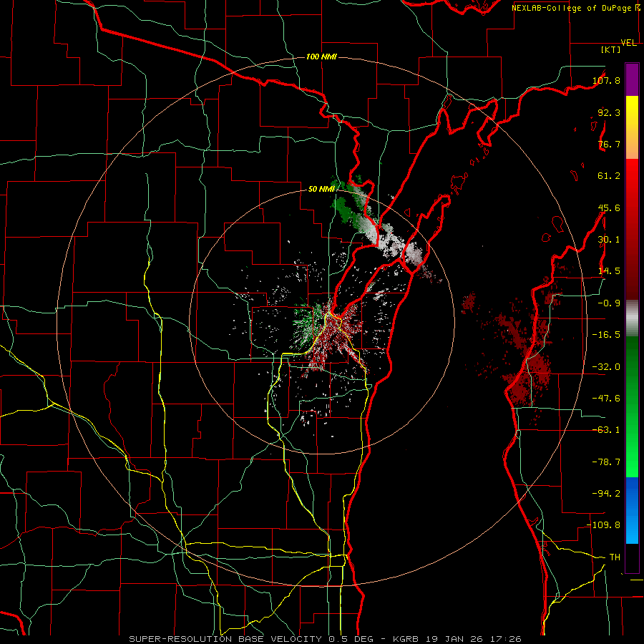Select the -16.5 scale value
This screenshot has height=644, width=644.
606,335
